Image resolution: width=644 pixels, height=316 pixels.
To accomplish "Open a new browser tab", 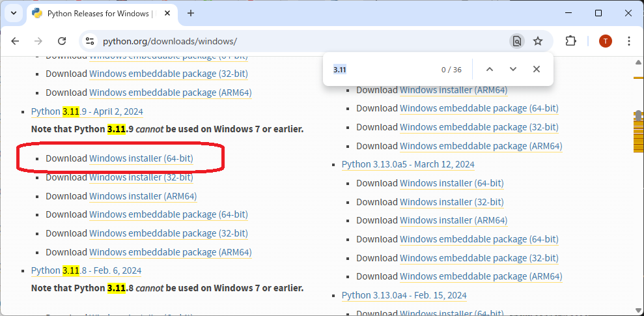I will coord(191,13).
